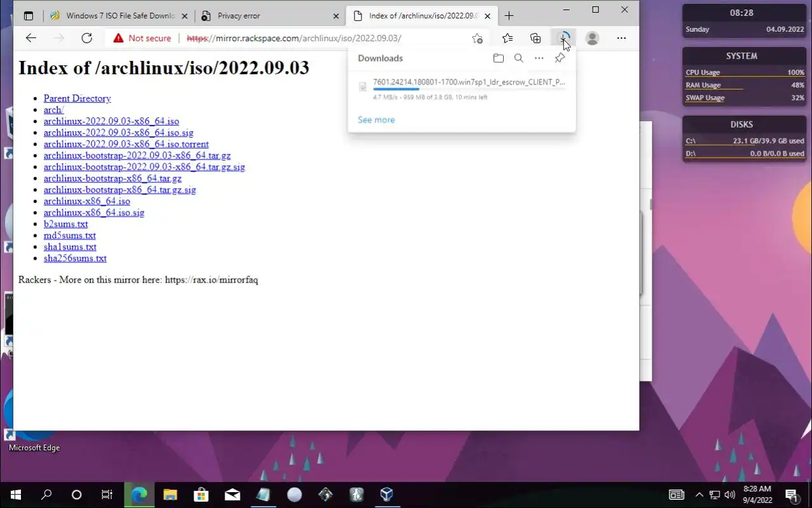Open archlinux-bootstrap-2022.09.03-x86_64.tar.gz link
The image size is (812, 508).
(x=137, y=156)
